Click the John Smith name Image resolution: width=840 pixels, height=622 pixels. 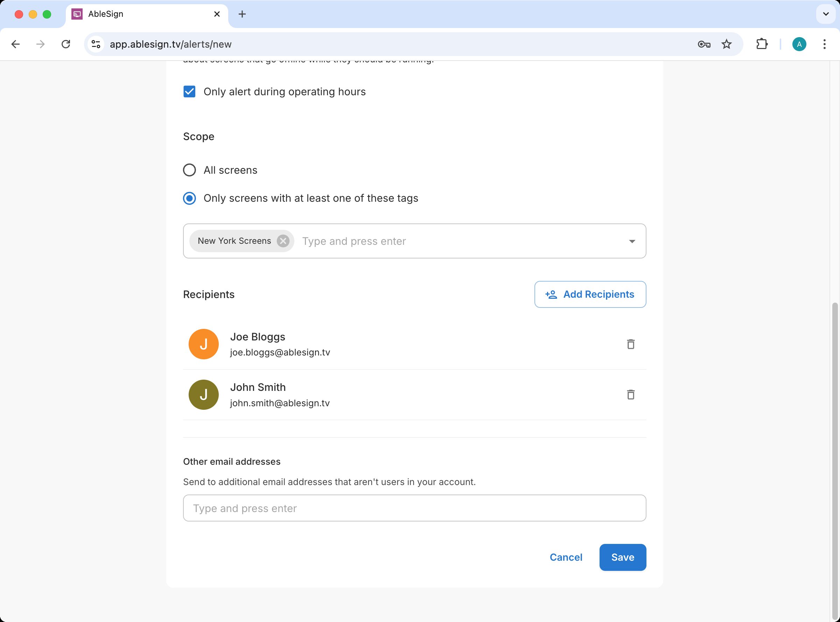[258, 387]
